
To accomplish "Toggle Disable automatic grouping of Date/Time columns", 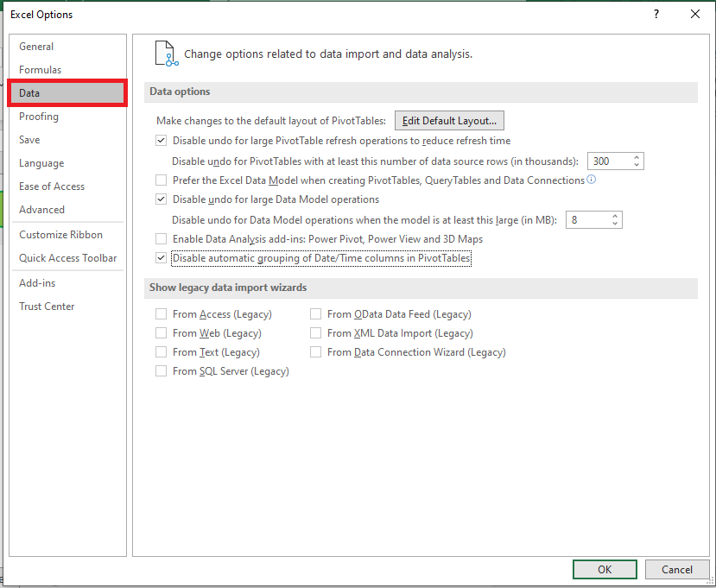I will point(161,258).
